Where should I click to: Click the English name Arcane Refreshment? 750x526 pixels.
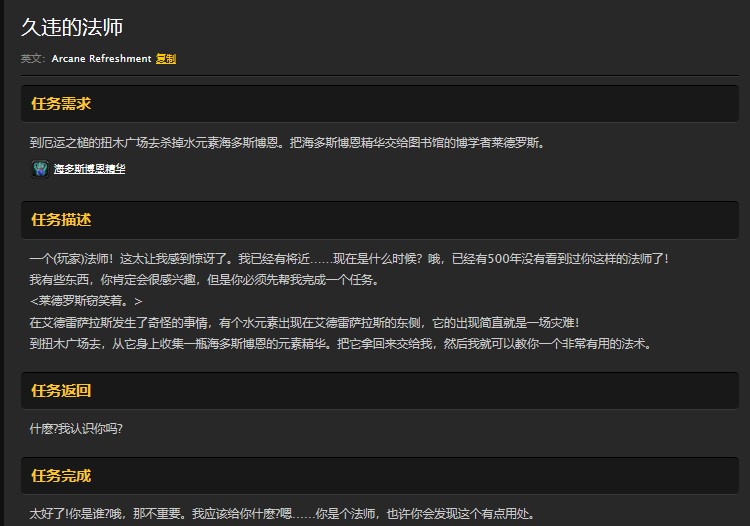pos(101,59)
